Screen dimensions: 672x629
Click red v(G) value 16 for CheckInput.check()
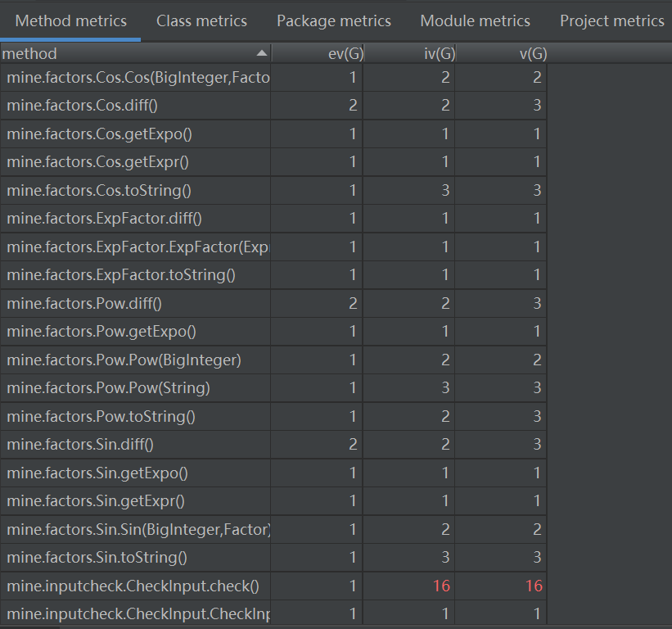(534, 586)
